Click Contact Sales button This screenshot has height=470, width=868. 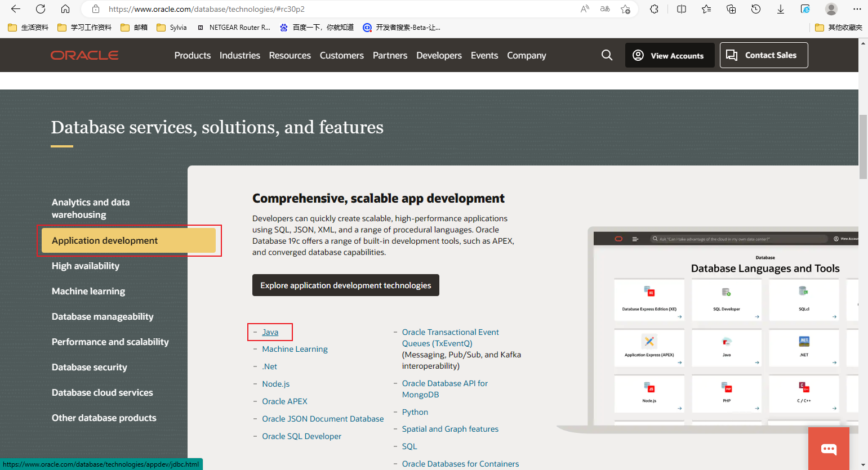(764, 55)
